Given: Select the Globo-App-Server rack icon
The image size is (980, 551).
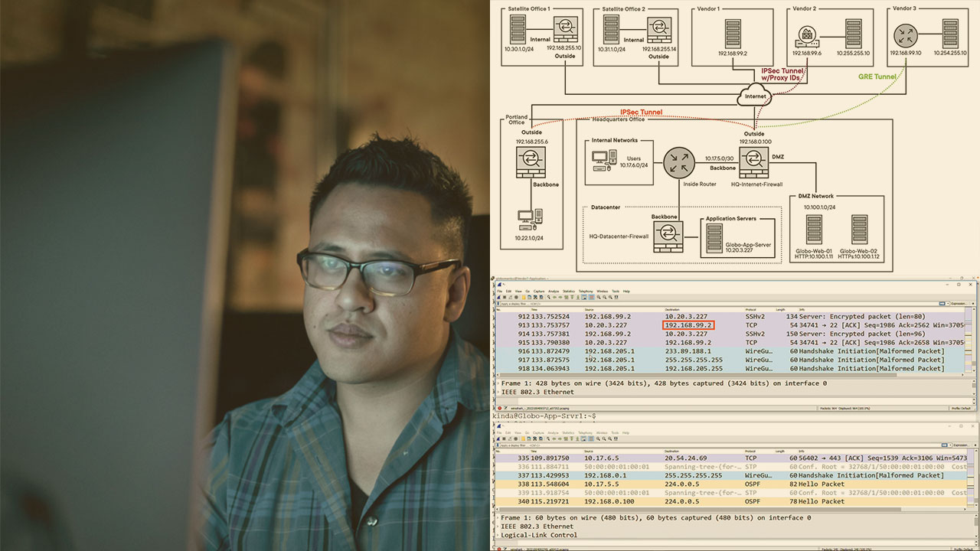Looking at the screenshot, I should click(x=714, y=238).
